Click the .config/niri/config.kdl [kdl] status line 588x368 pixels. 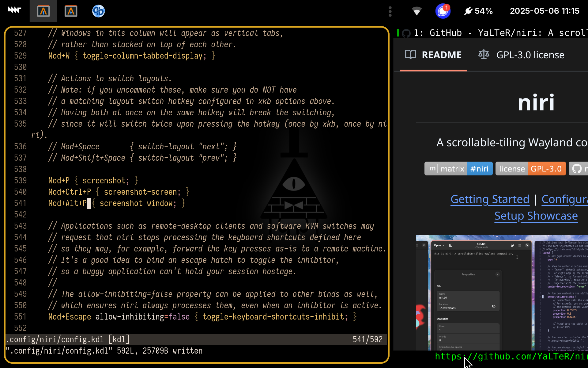tap(68, 339)
